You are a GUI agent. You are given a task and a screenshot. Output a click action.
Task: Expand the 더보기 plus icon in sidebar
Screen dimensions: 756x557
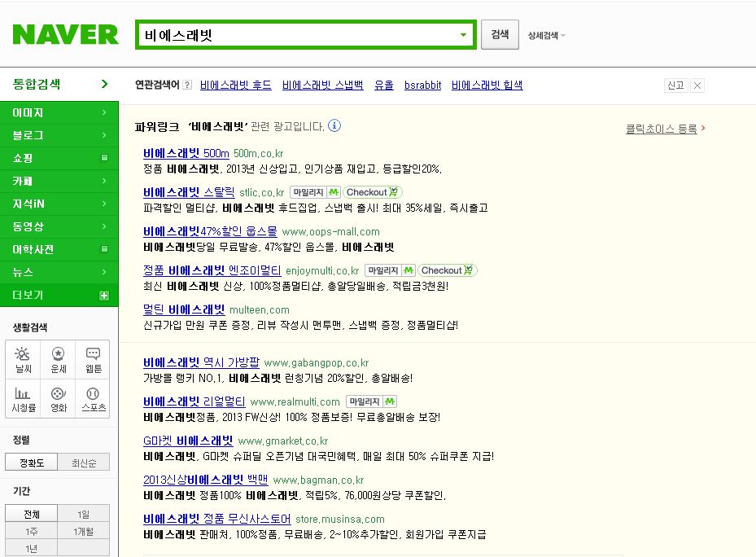click(104, 296)
